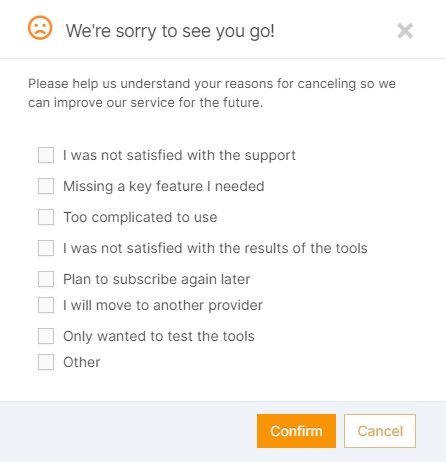The image size is (446, 462).
Task: Click the 'Missing a key feature I needed' label
Action: (164, 186)
